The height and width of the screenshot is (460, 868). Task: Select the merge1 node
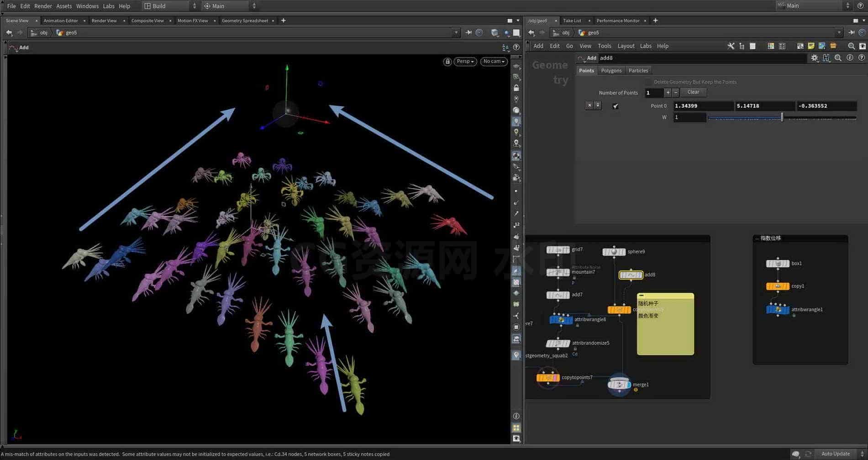[x=619, y=385]
